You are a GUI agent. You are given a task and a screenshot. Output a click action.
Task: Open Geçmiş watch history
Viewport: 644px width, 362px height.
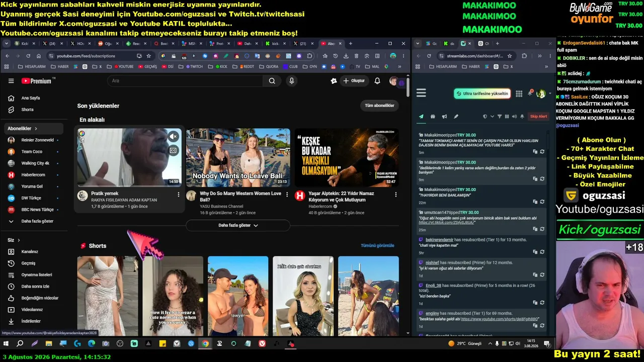pos(33,263)
